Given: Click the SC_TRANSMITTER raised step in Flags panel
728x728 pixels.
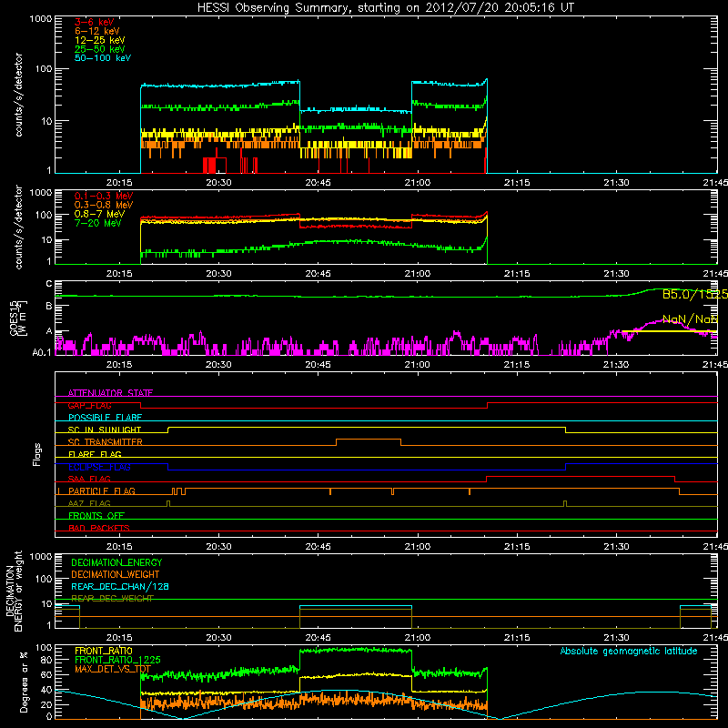Looking at the screenshot, I should (369, 439).
